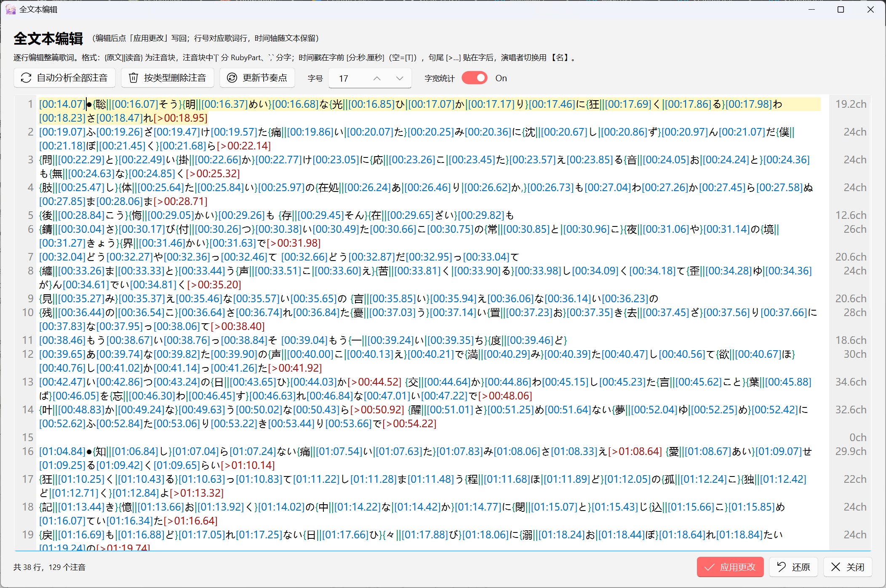Viewport: 886px width, 588px height.
Task: Click the 全文本编辑 heading
Action: pos(48,38)
